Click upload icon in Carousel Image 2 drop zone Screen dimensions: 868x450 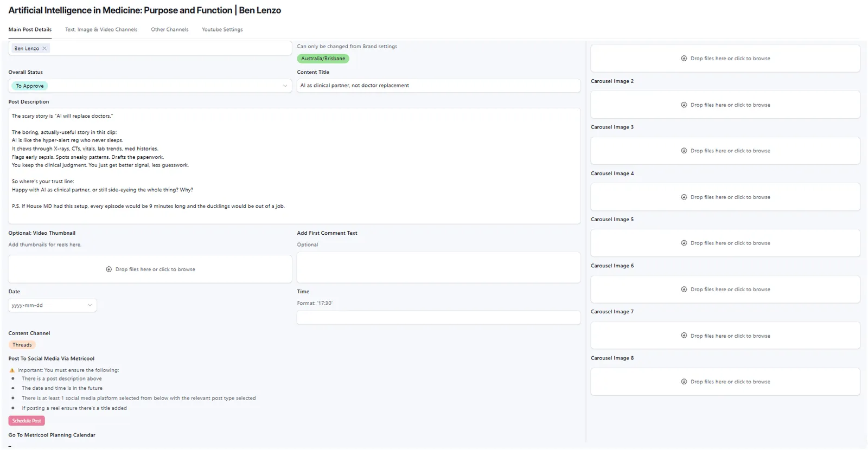coord(684,105)
